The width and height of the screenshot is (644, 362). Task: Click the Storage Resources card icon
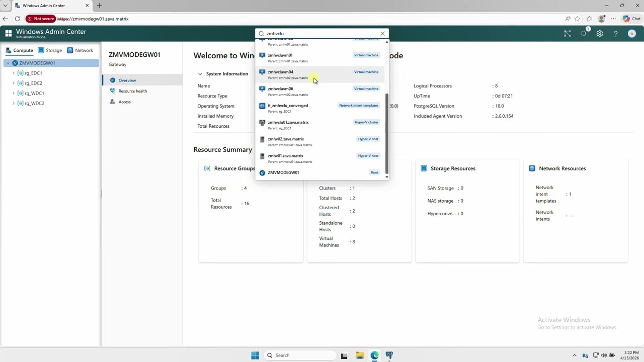tap(424, 168)
